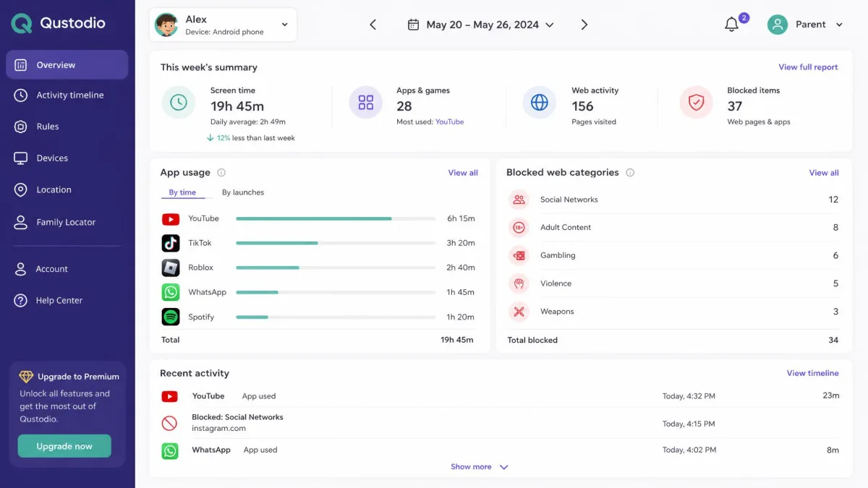Viewport: 868px width, 488px height.
Task: Click the WhatsApp icon in Recent activity
Action: [170, 451]
